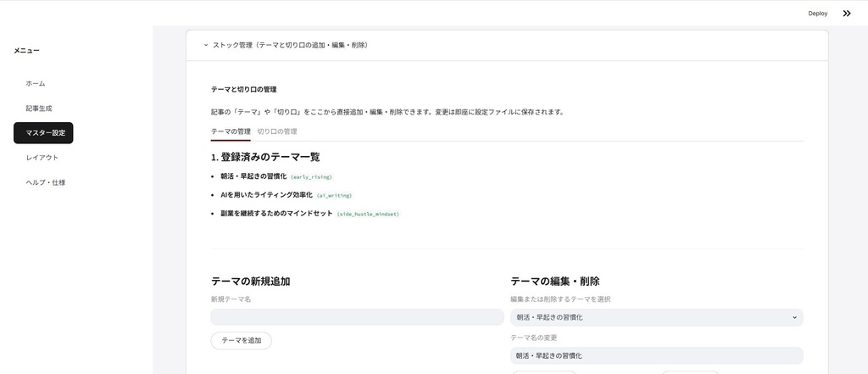Image resolution: width=868 pixels, height=374 pixels.
Task: Click the 副業を継続するためのマインドセット list entry
Action: tap(277, 214)
